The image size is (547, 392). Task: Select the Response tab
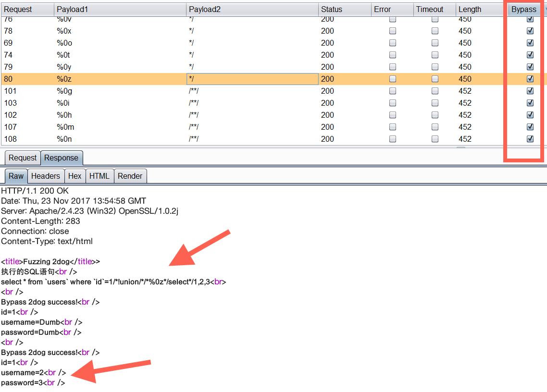click(x=62, y=158)
